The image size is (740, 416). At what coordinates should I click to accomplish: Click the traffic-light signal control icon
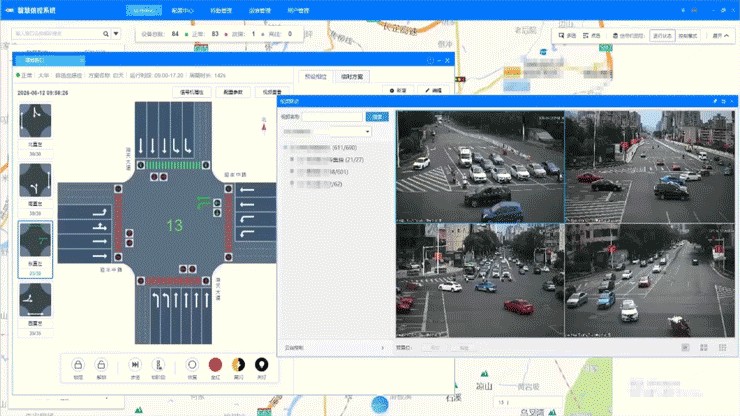tap(159, 365)
